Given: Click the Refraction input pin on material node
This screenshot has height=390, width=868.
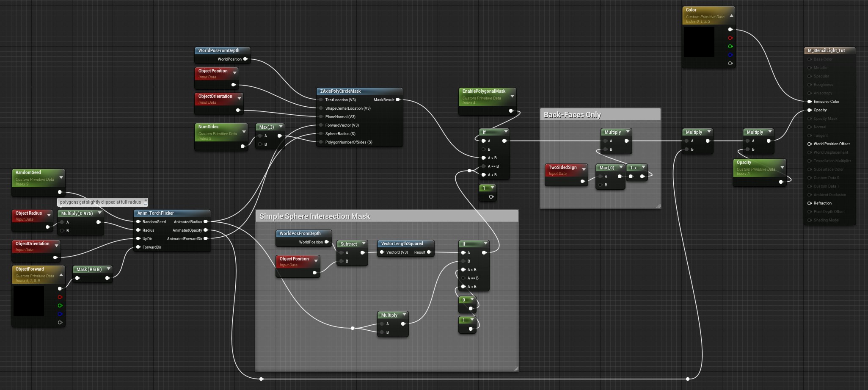Looking at the screenshot, I should click(809, 203).
